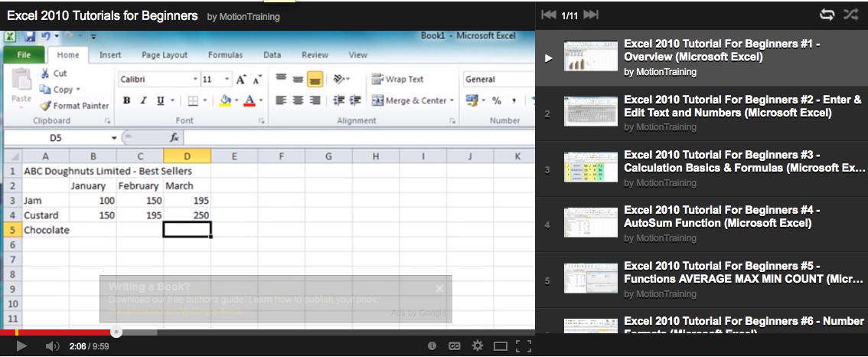This screenshot has height=357, width=868.
Task: Click the Watch Later clock icon
Action: click(x=432, y=346)
